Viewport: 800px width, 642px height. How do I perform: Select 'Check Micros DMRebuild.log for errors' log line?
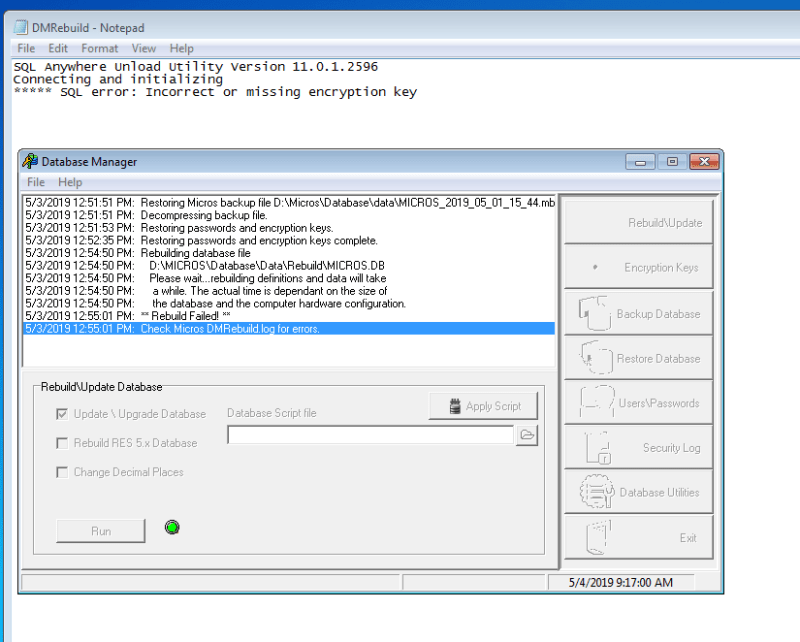click(289, 329)
